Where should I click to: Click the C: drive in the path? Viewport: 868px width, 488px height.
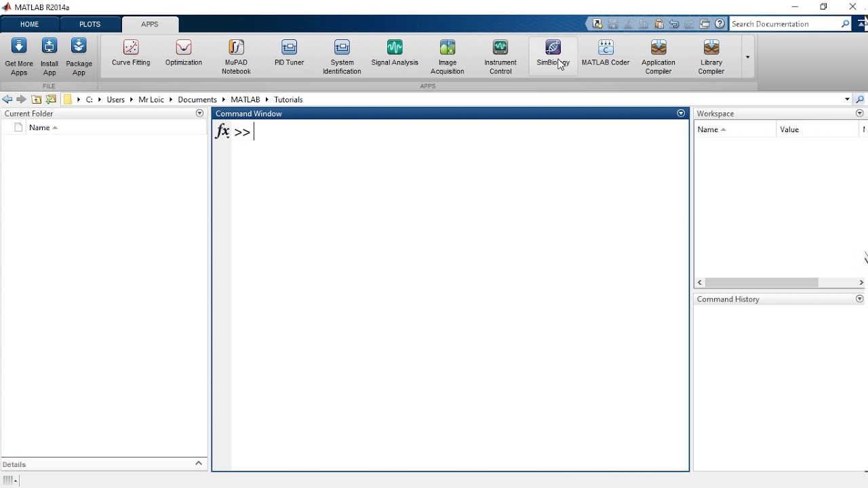tap(90, 100)
